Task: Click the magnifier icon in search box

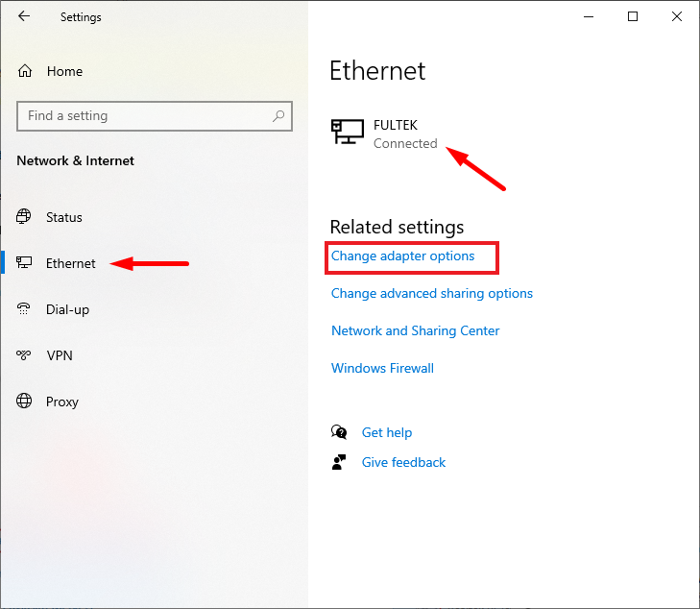Action: tap(278, 116)
